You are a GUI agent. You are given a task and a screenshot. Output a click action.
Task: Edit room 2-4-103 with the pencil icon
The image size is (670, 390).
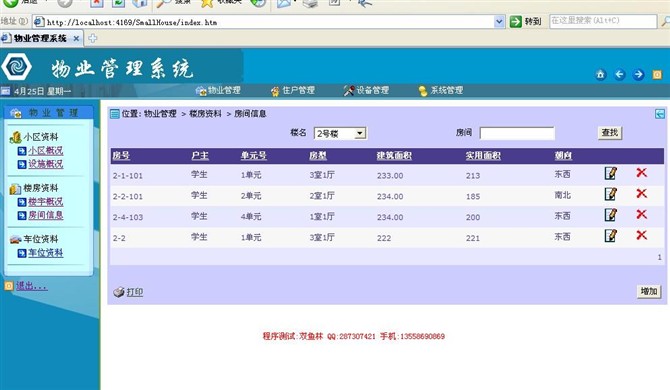point(611,215)
